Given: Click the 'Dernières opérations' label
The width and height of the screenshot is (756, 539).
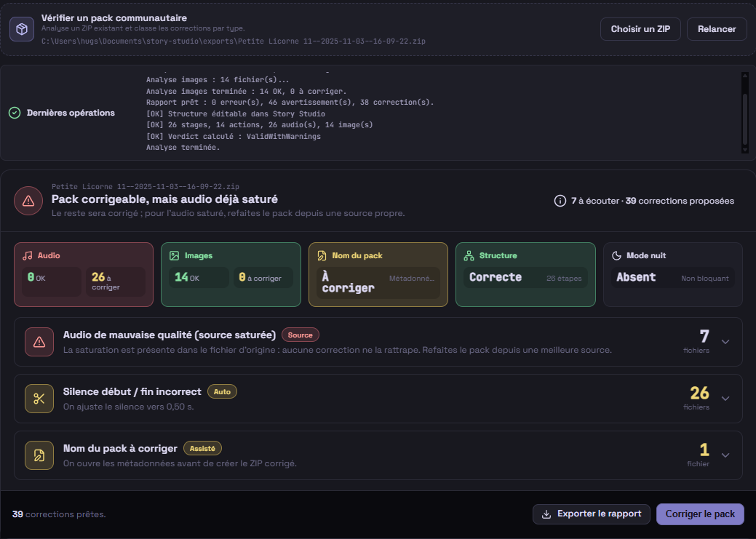Looking at the screenshot, I should coord(71,113).
